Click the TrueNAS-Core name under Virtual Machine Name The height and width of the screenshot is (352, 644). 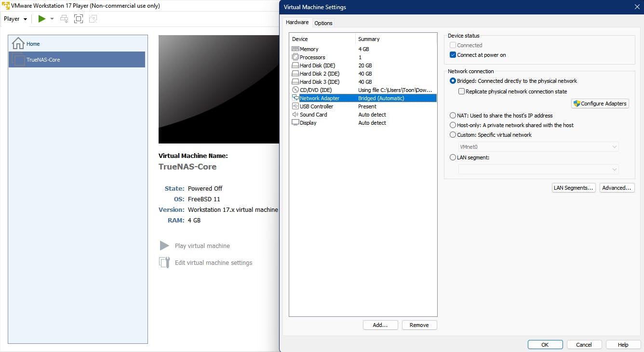188,167
